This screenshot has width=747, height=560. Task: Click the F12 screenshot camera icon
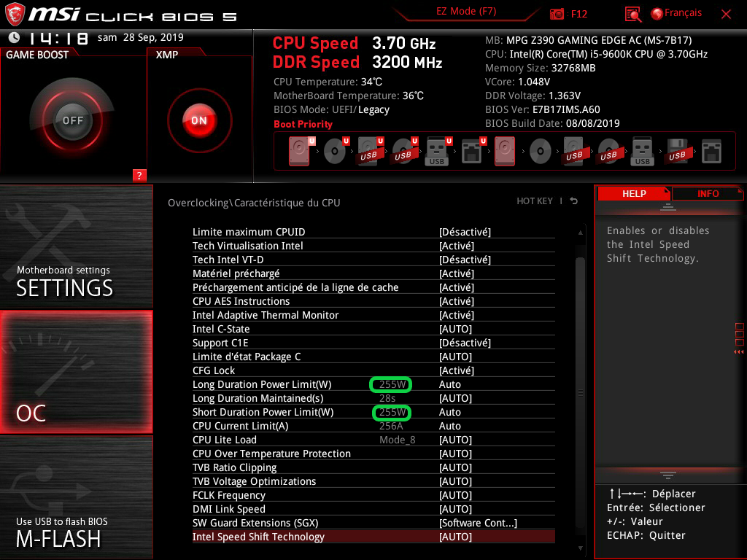coord(557,14)
